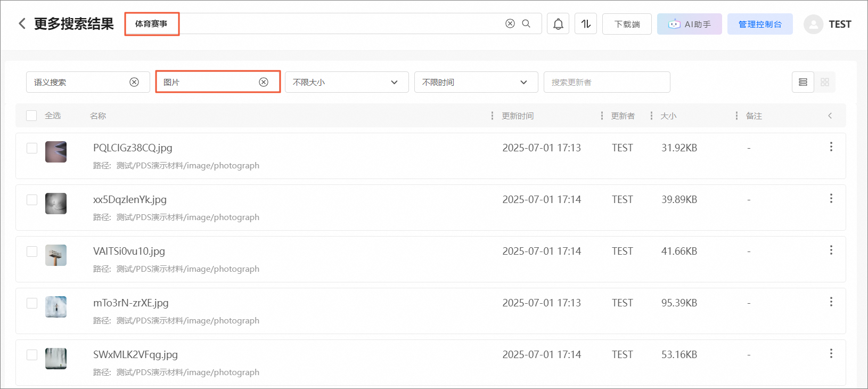Open more actions for SWxMLK2VFqg.jpg
This screenshot has height=389, width=868.
[831, 353]
